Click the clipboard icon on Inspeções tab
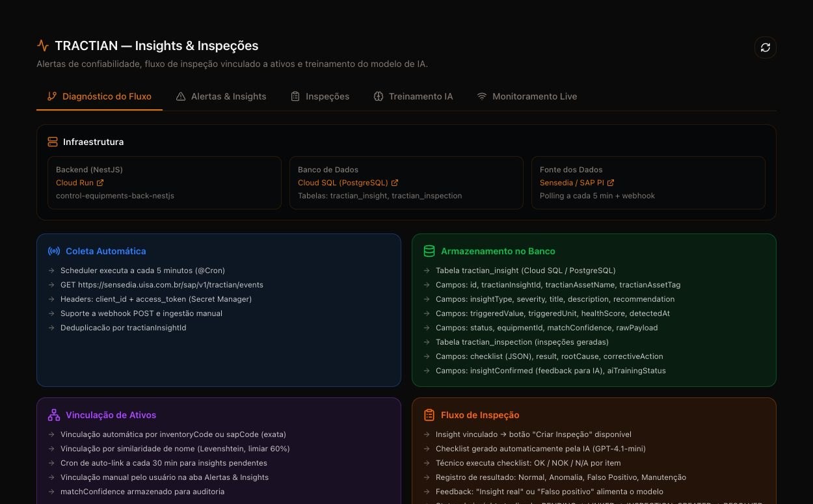The image size is (813, 504). [x=295, y=96]
